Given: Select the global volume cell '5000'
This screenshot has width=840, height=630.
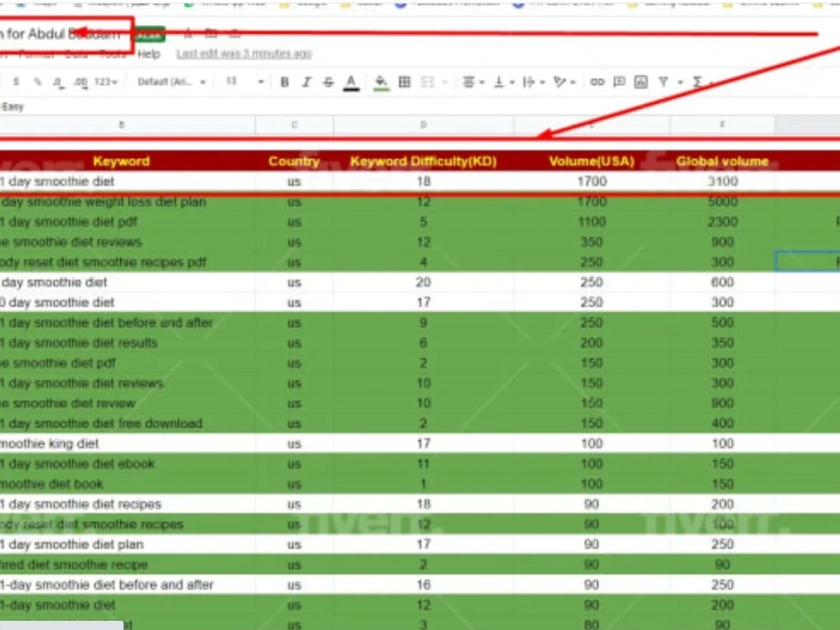Looking at the screenshot, I should (722, 202).
